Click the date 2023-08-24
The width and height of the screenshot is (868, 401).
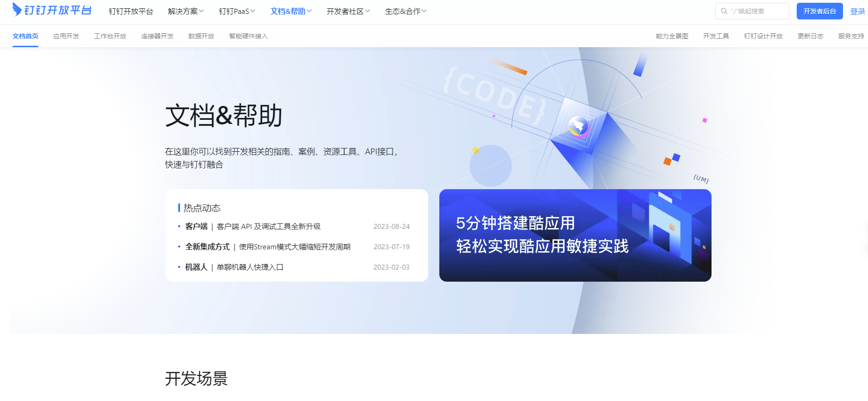click(x=392, y=226)
